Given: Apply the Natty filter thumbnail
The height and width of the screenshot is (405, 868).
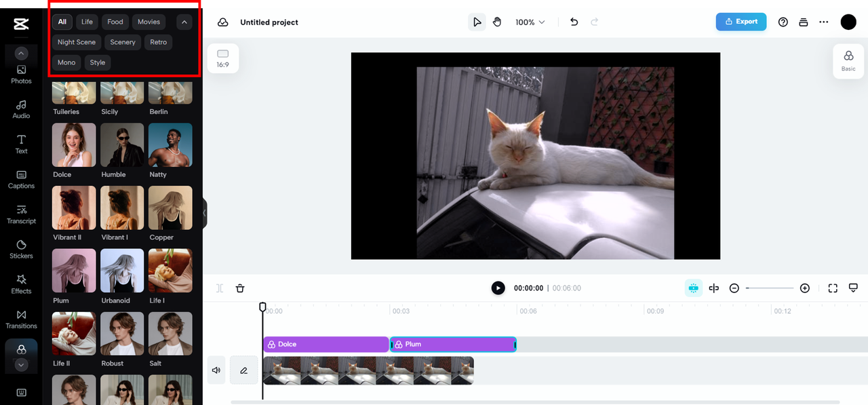Looking at the screenshot, I should tap(170, 144).
